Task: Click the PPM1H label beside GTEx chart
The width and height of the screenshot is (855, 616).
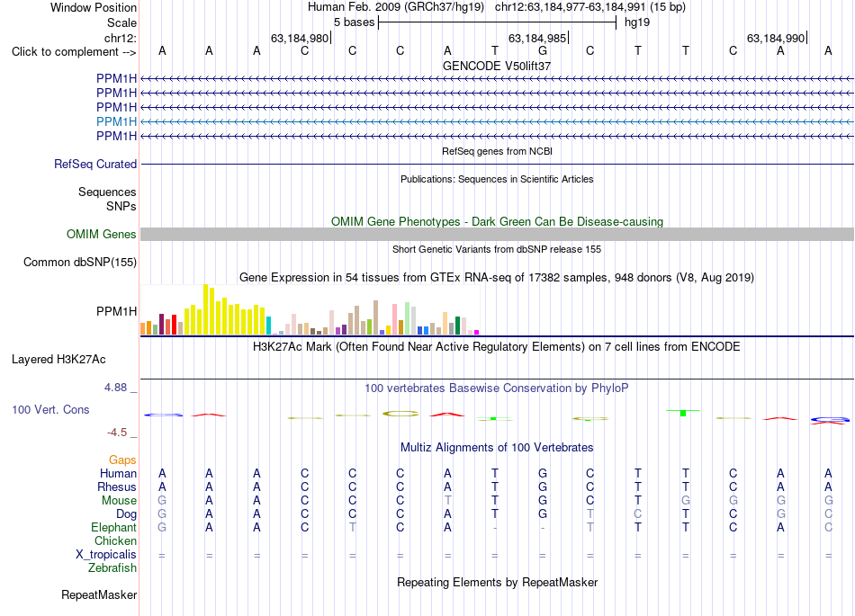Action: point(116,311)
